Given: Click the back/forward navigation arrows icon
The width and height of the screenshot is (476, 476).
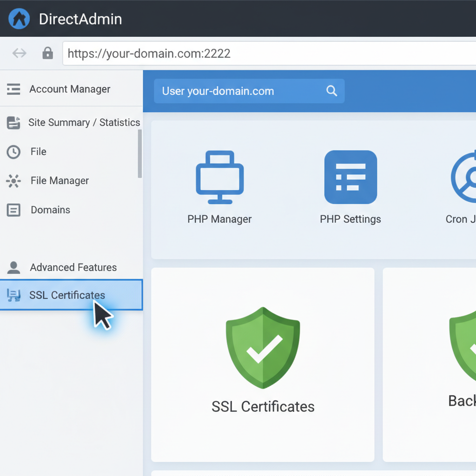Looking at the screenshot, I should tap(19, 53).
